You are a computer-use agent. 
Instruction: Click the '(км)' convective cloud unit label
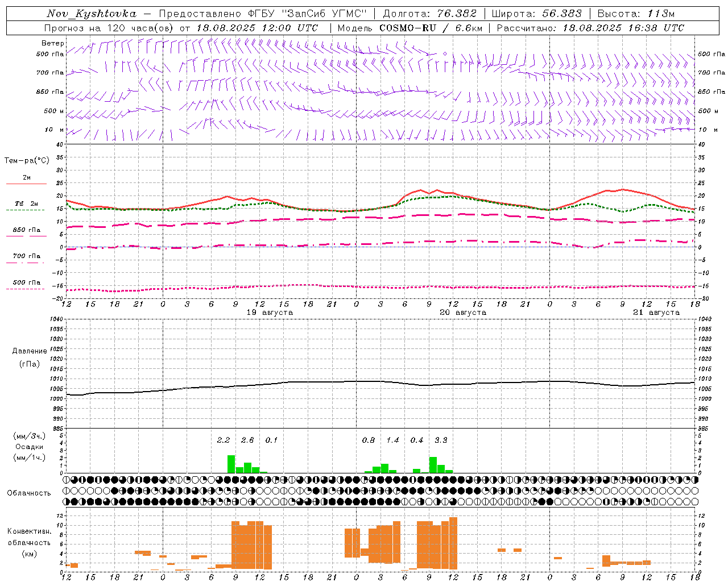pyautogui.click(x=30, y=554)
